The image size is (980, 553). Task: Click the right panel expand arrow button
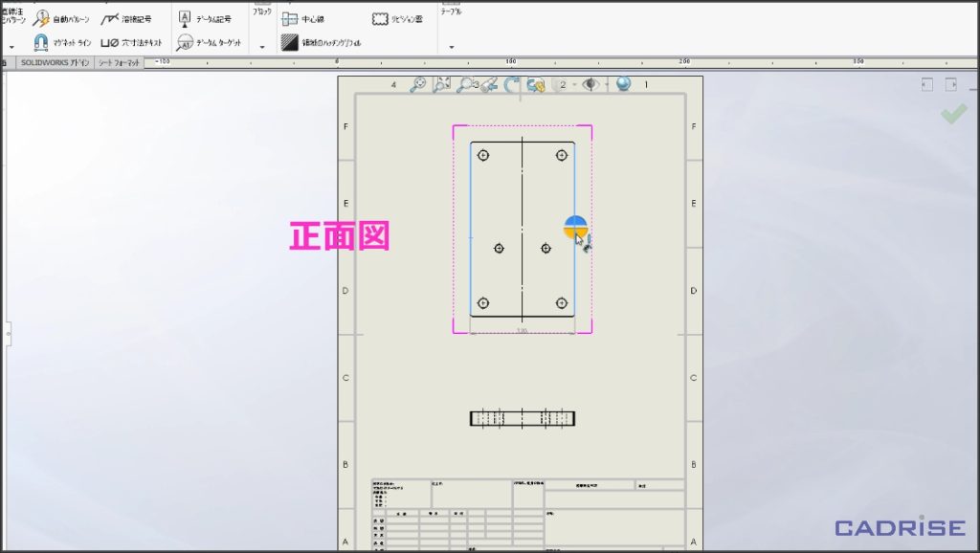952,85
